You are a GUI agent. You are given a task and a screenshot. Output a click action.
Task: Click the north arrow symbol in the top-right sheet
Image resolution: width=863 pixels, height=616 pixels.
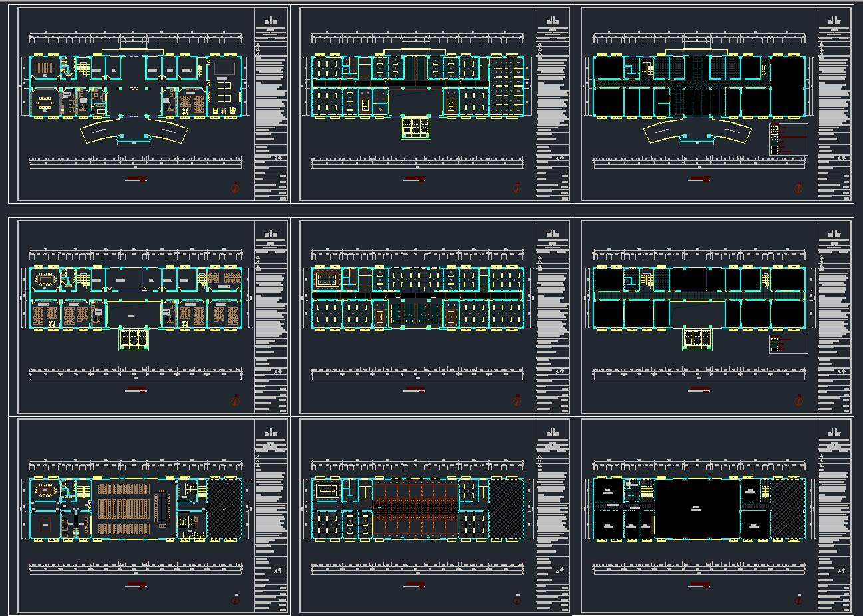[x=798, y=188]
